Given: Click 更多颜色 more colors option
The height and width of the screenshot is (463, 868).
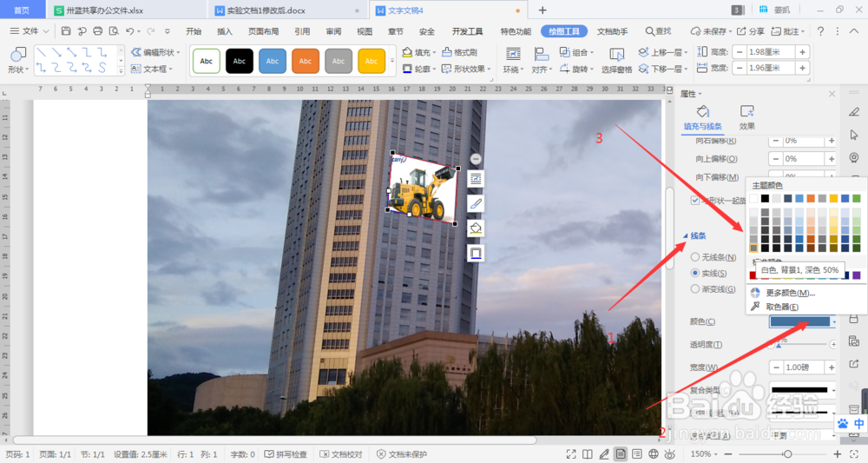Looking at the screenshot, I should [x=790, y=293].
